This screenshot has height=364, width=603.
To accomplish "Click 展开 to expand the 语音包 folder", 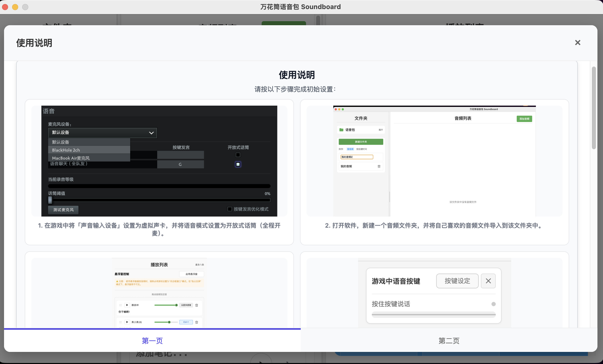I will coord(380,130).
